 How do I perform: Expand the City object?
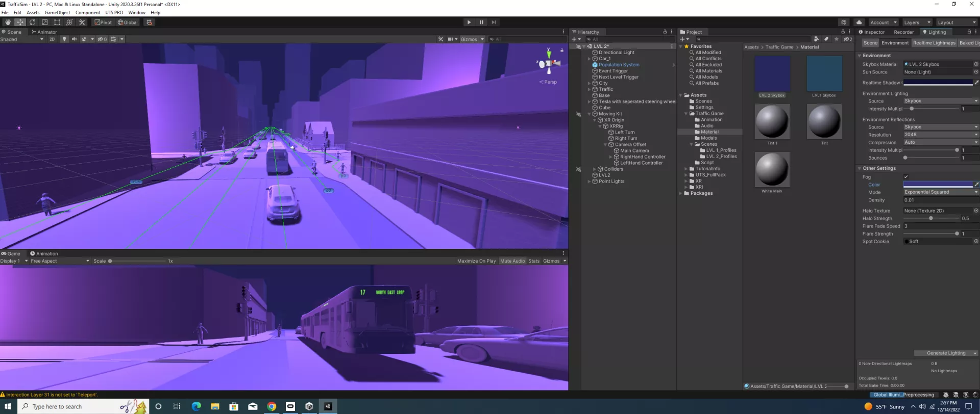[x=589, y=83]
